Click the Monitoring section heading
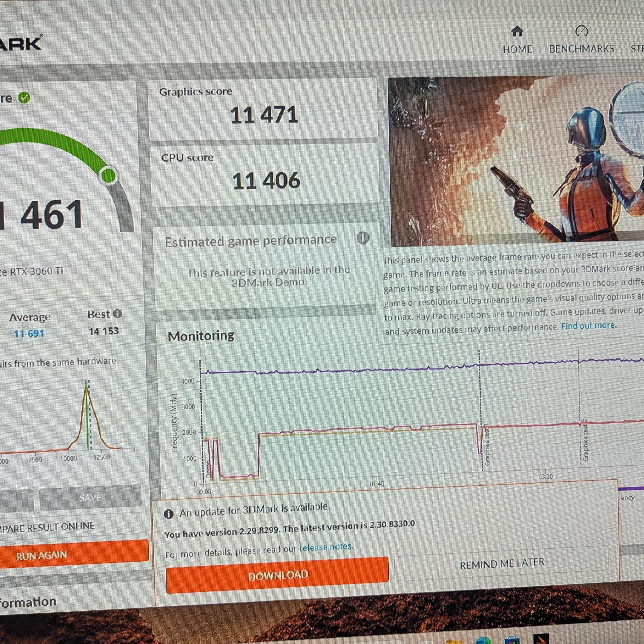644x644 pixels. [x=201, y=336]
